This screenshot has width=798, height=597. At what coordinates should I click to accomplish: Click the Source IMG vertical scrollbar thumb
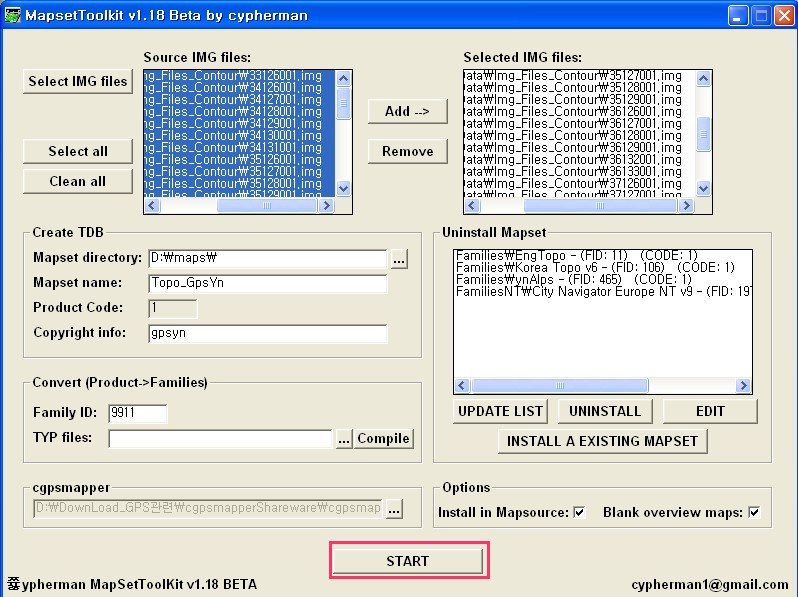344,103
